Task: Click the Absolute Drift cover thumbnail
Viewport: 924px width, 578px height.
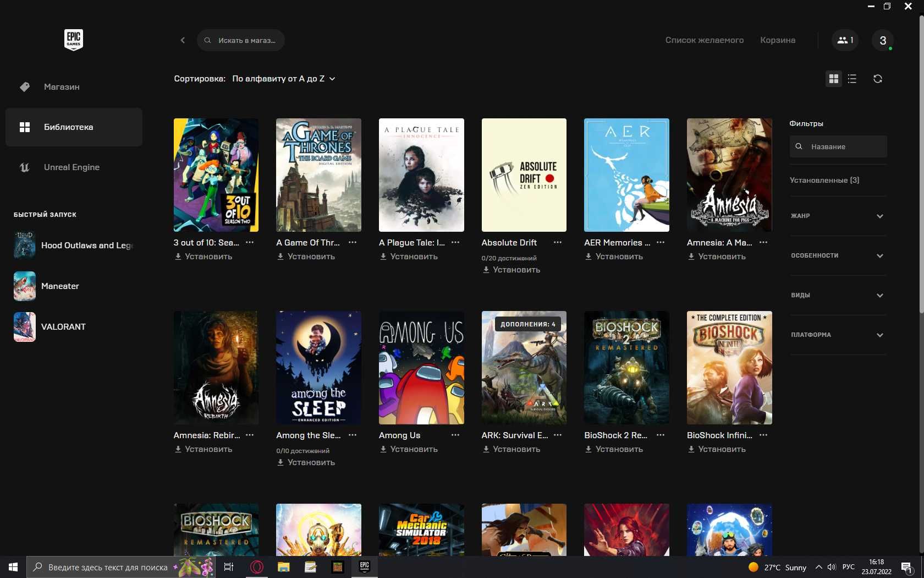Action: coord(524,175)
